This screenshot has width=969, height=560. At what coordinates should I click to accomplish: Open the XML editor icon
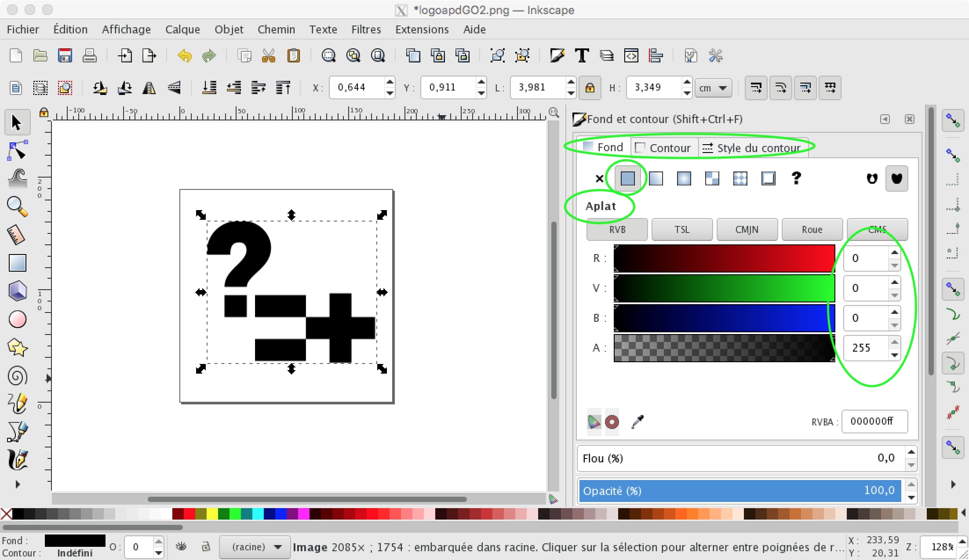[631, 56]
